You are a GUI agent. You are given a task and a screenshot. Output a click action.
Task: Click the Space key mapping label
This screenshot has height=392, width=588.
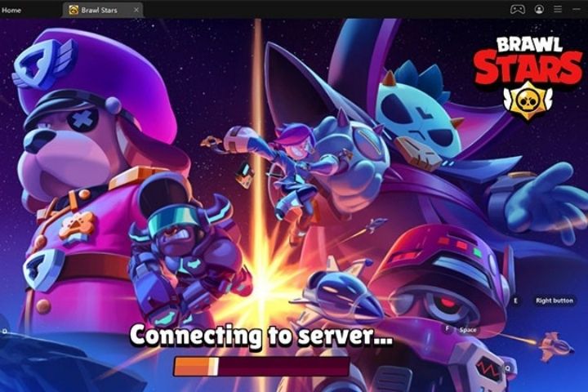pos(468,330)
